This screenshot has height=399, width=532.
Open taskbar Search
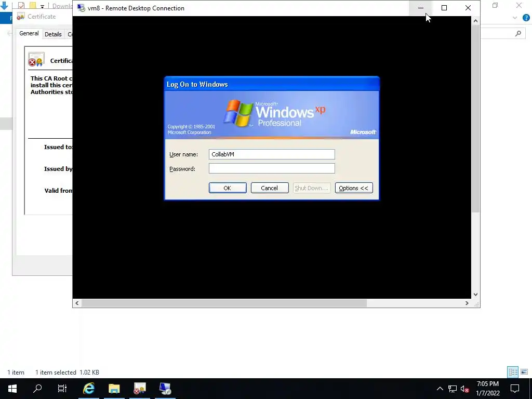[37, 389]
